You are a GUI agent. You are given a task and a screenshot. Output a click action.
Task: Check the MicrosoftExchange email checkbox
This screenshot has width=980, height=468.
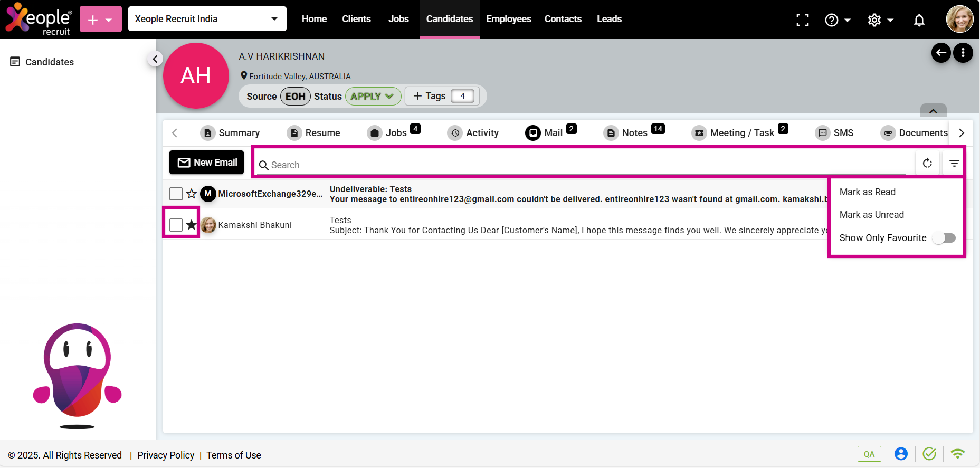point(176,194)
